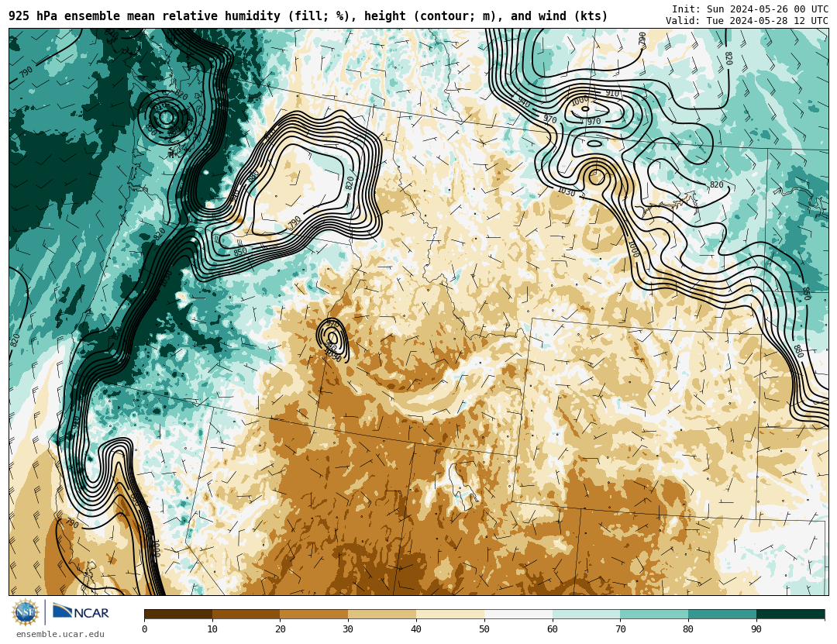The height and width of the screenshot is (644, 837).
Task: Click the 10-20 brown colorbar swatch
Action: pyautogui.click(x=246, y=614)
